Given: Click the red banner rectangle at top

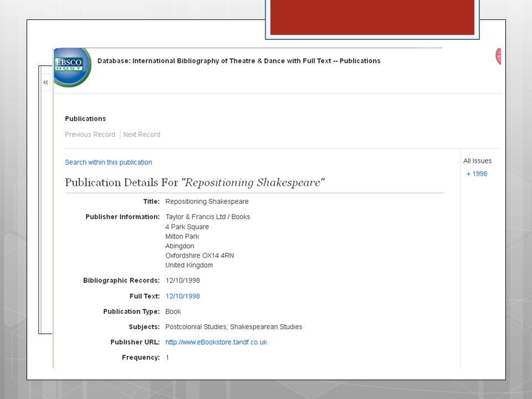Looking at the screenshot, I should [x=372, y=17].
